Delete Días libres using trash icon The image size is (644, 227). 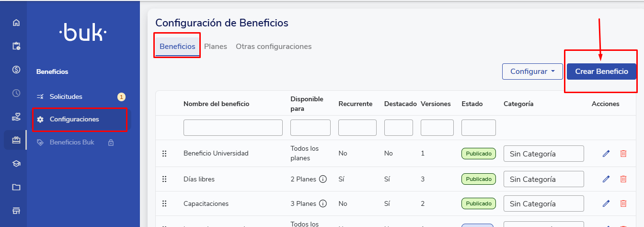pyautogui.click(x=623, y=179)
